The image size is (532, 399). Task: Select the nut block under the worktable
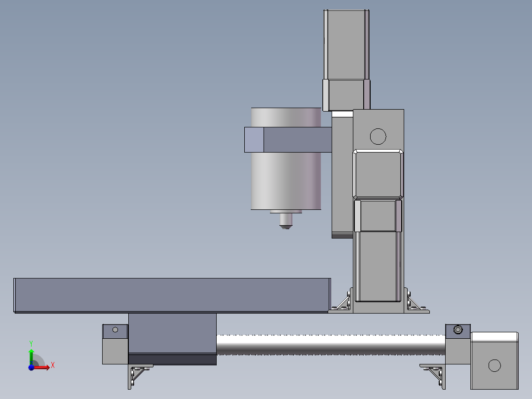click(172, 339)
